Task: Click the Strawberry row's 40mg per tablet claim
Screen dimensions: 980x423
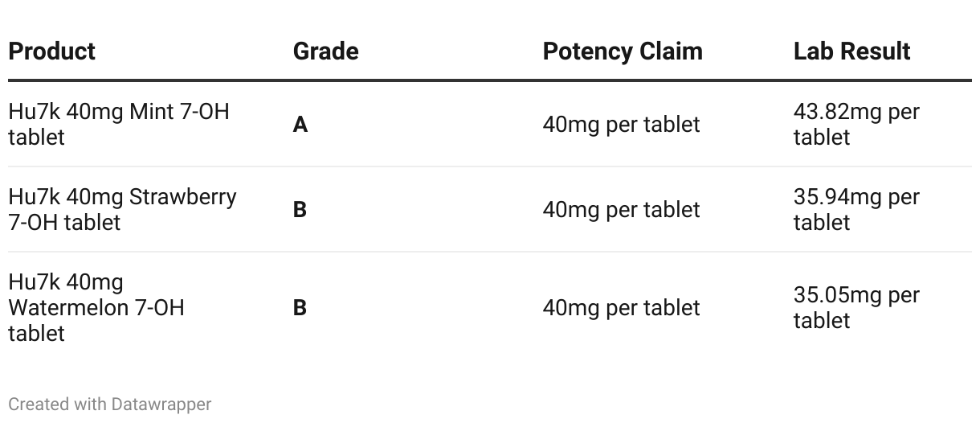Action: coord(621,210)
